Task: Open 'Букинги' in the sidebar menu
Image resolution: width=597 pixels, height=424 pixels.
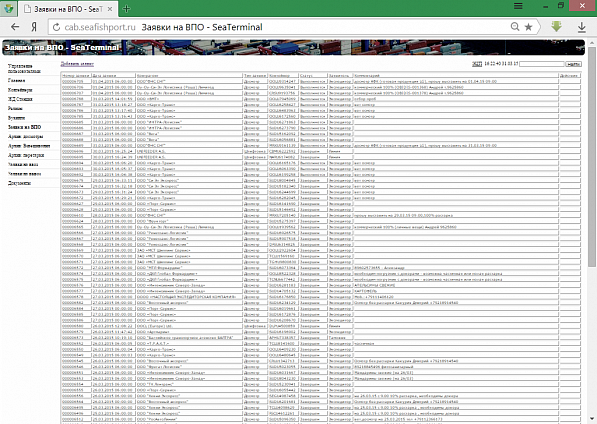Action: (x=16, y=118)
